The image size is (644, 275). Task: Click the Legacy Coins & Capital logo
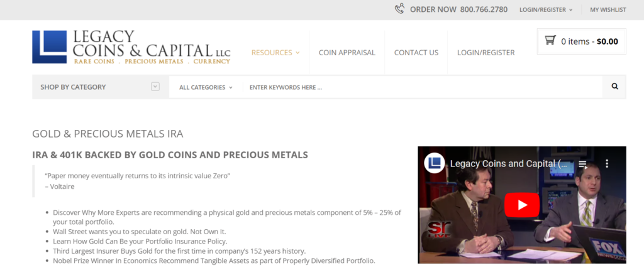(131, 47)
